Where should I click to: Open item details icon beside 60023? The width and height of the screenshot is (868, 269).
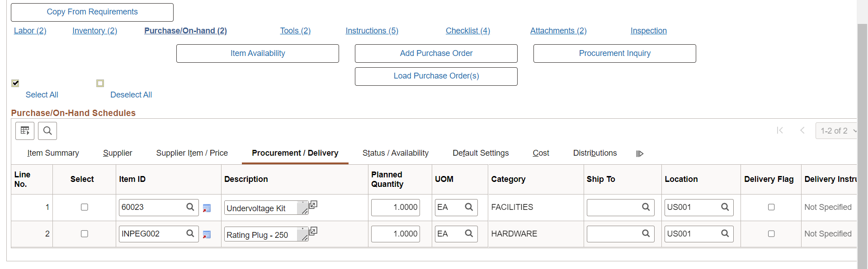207,208
